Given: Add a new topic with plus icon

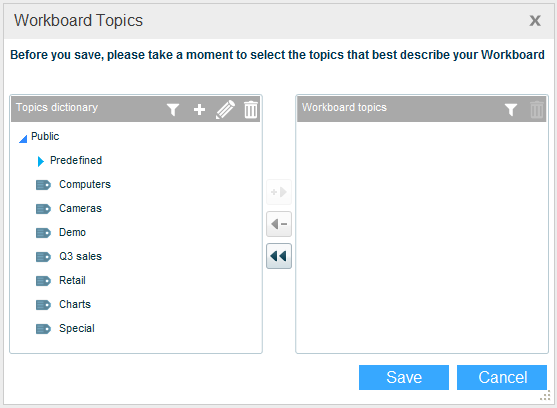Looking at the screenshot, I should 199,109.
